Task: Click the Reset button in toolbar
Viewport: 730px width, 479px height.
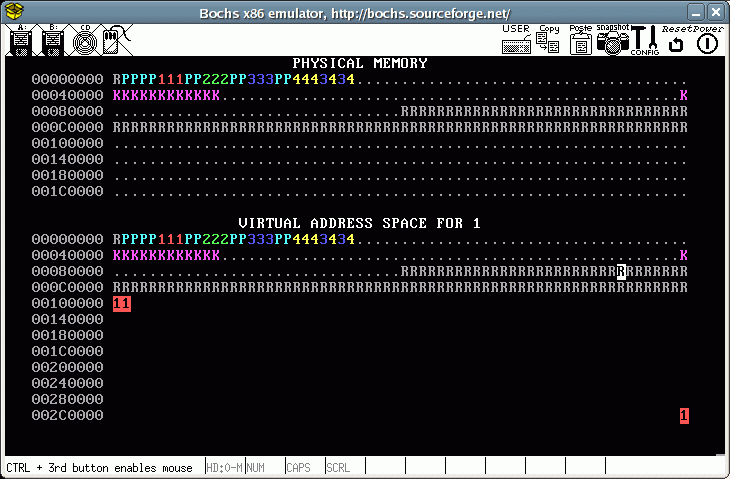Action: click(x=676, y=40)
